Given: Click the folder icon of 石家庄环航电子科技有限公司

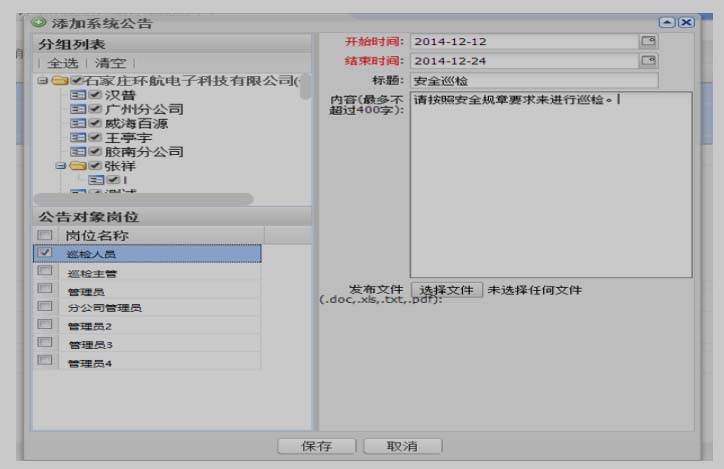Looking at the screenshot, I should [x=60, y=81].
